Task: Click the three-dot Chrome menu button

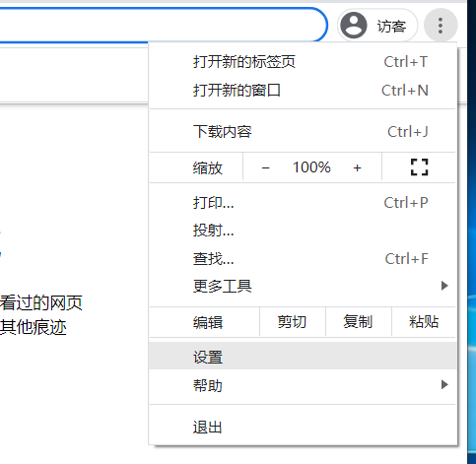Action: click(441, 26)
